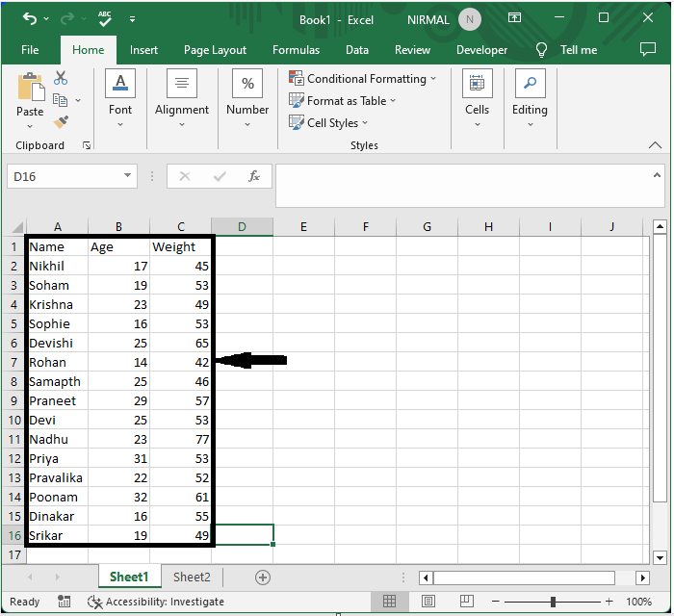Collapse the ribbon with the chevron
This screenshot has width=674, height=616.
point(655,145)
